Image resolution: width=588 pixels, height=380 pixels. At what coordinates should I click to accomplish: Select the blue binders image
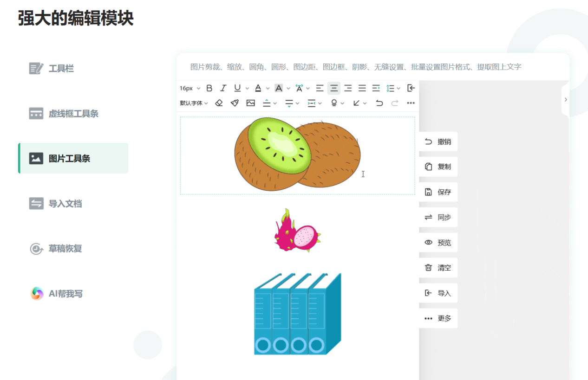297,314
